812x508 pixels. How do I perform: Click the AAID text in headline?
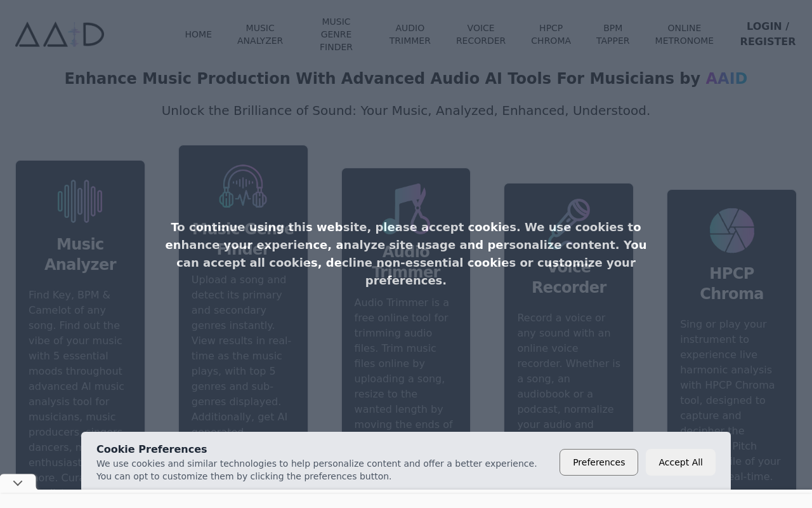pos(726,79)
